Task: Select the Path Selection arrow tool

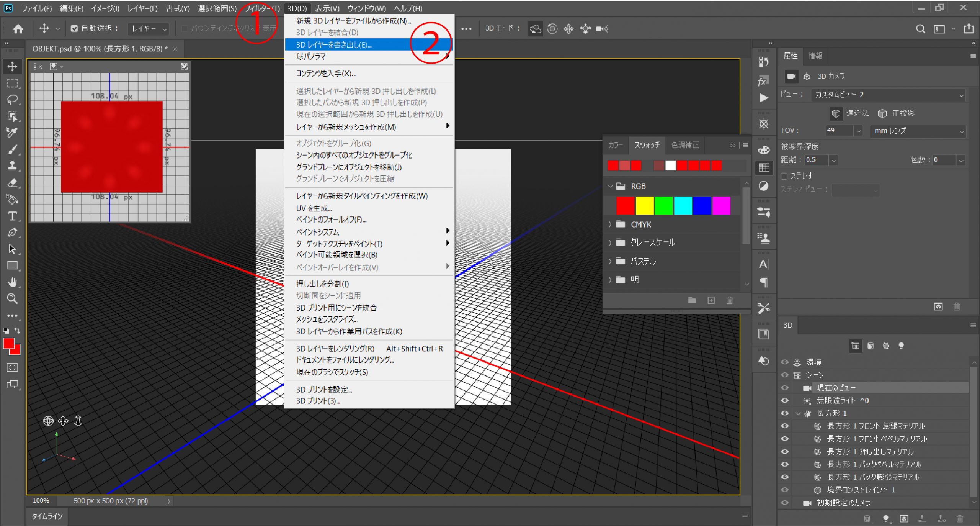Action: coord(12,249)
